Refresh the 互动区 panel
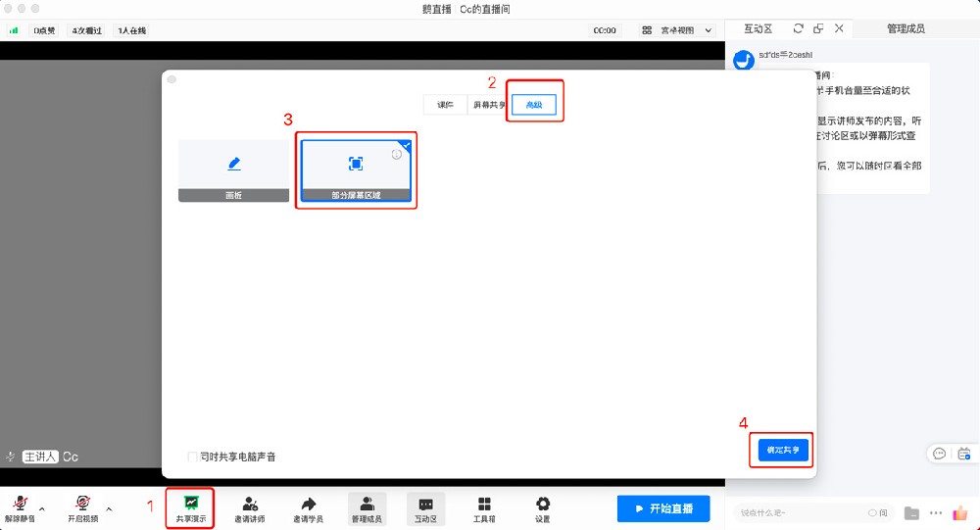Screen dimensions: 980x530 pyautogui.click(x=798, y=28)
